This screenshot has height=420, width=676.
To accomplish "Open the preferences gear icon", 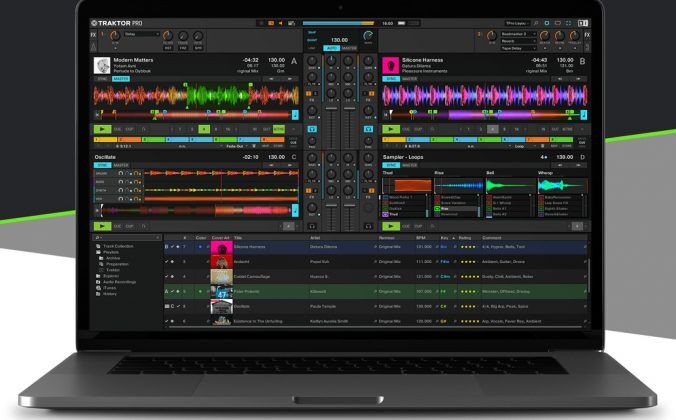I will 547,23.
